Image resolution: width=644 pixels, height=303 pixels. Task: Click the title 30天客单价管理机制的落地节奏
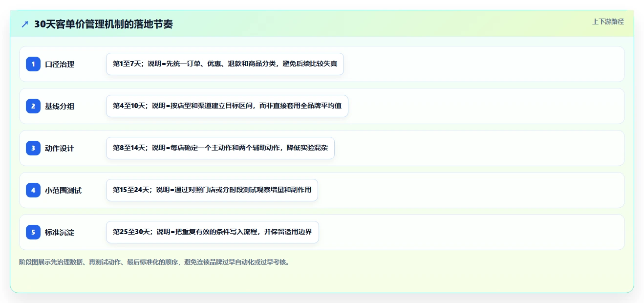104,24
